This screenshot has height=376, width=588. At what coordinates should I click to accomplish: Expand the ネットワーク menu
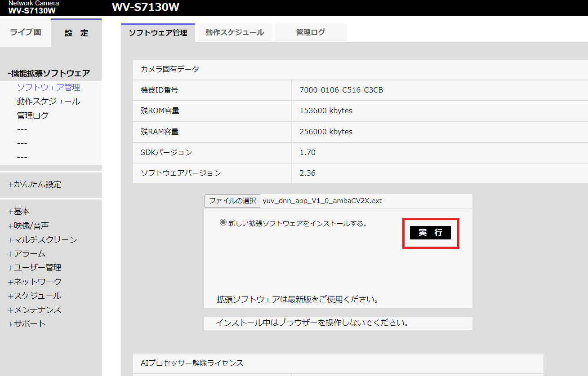[x=35, y=282]
